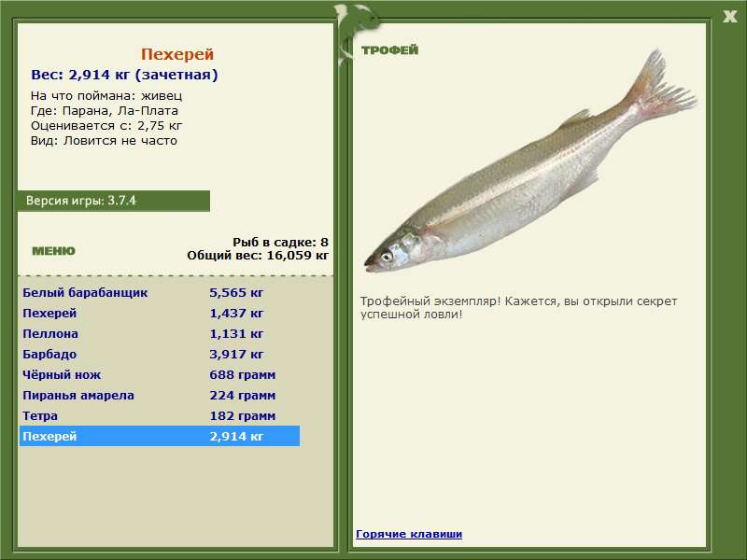Click the orange Пехерей fish title
This screenshot has width=747, height=560.
[177, 54]
